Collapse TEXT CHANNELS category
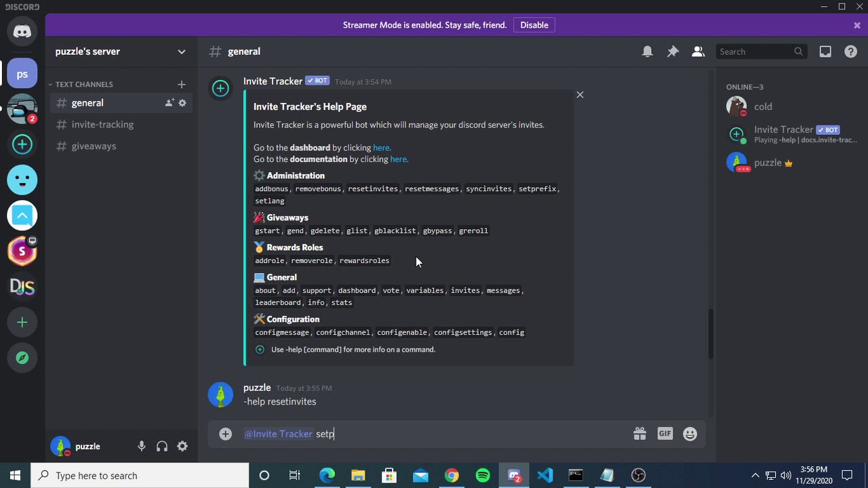Image resolution: width=868 pixels, height=488 pixels. coord(80,84)
